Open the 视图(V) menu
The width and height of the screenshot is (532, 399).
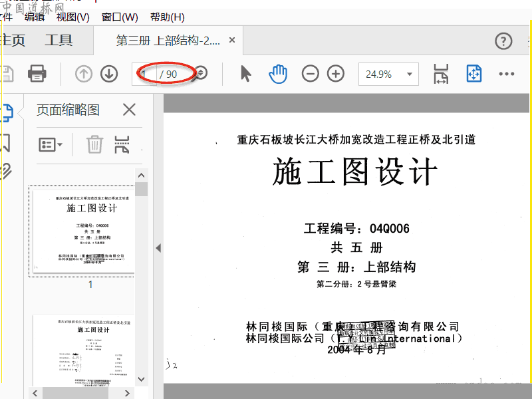coord(73,17)
